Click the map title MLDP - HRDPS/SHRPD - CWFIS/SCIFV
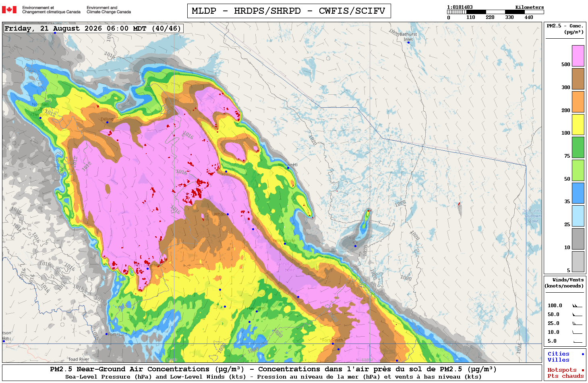This screenshot has width=588, height=383. pos(289,11)
